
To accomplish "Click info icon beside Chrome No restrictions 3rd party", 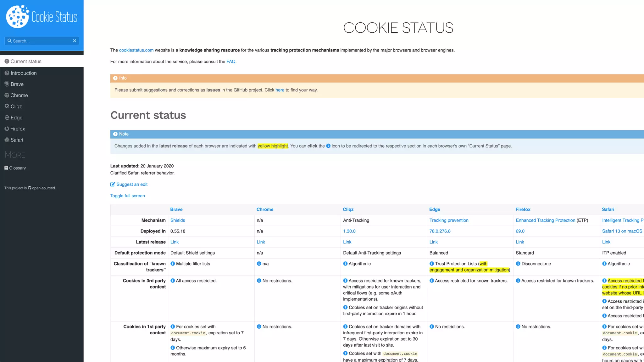I will pos(259,281).
